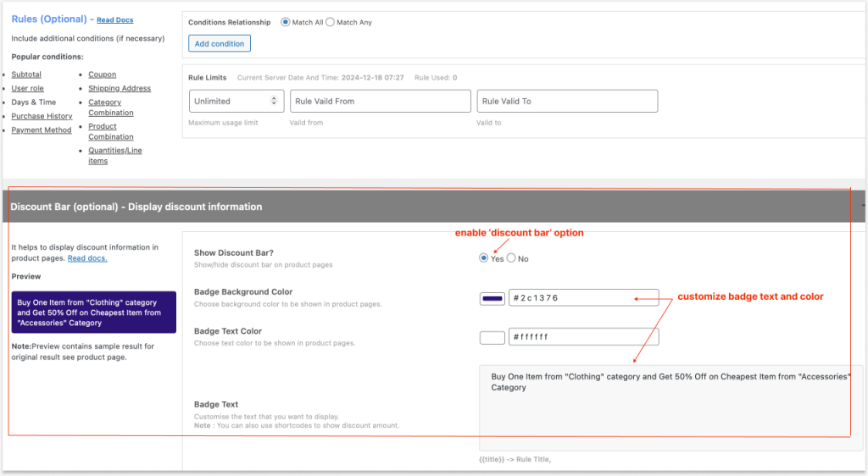The width and height of the screenshot is (868, 476).
Task: Open the Unlimited maximum usage dropdown
Action: [236, 101]
